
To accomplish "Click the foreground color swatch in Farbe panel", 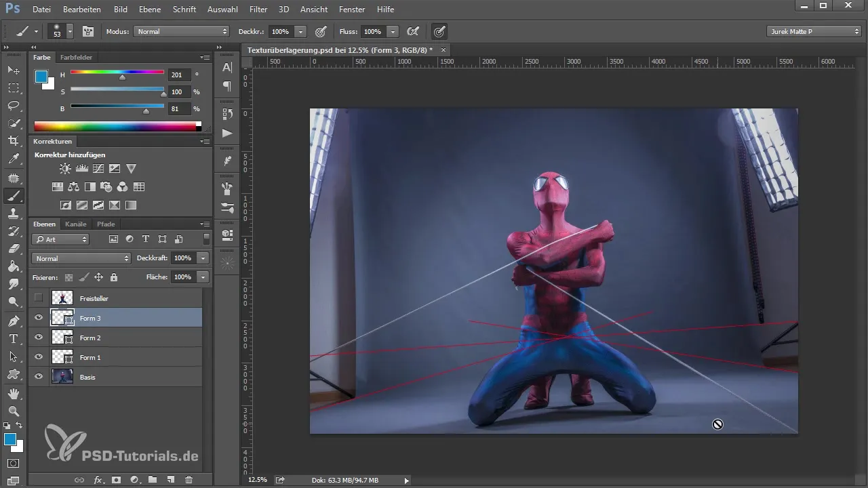I will point(41,77).
